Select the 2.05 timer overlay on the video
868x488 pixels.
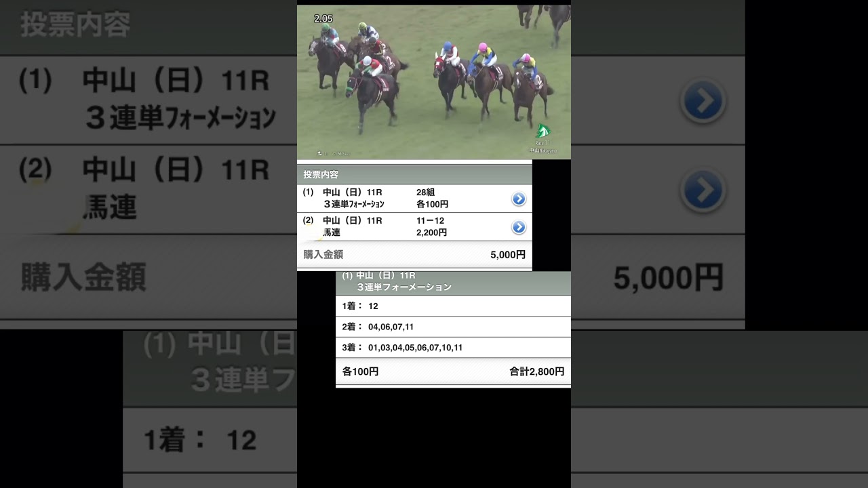pyautogui.click(x=323, y=19)
